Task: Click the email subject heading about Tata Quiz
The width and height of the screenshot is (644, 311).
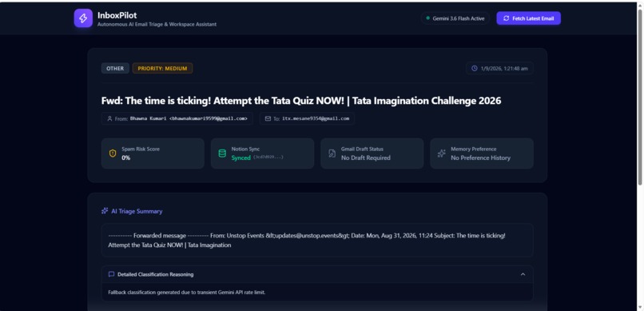Action: coord(301,101)
